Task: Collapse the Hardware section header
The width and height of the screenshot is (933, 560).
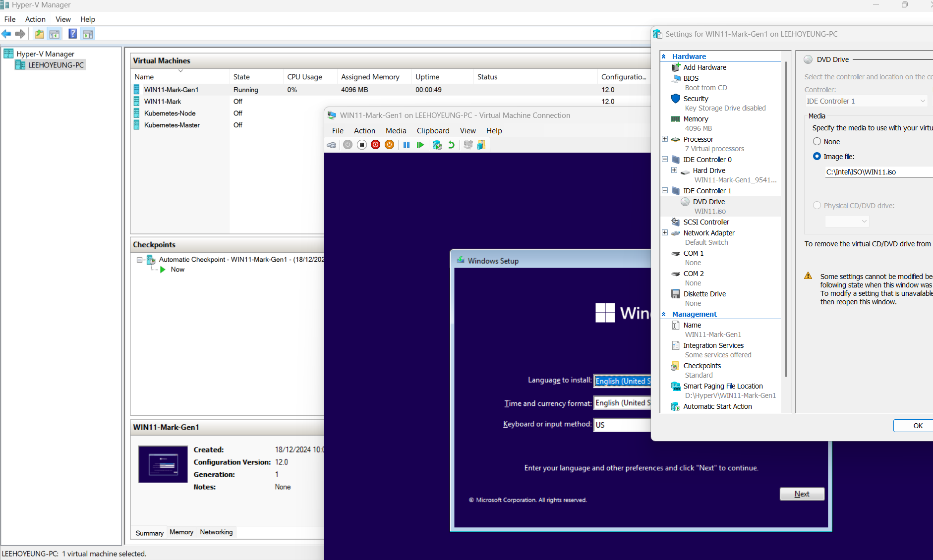Action: click(664, 56)
